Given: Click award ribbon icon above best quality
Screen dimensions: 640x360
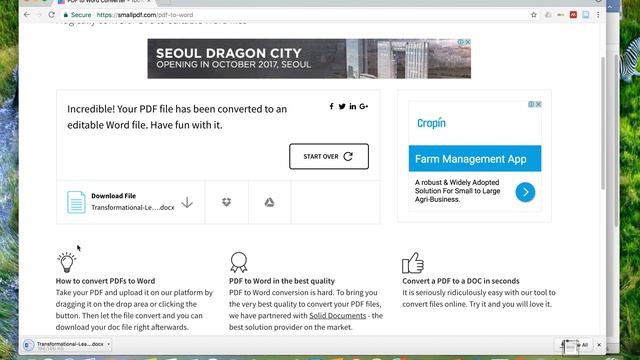Looking at the screenshot, I should [239, 262].
